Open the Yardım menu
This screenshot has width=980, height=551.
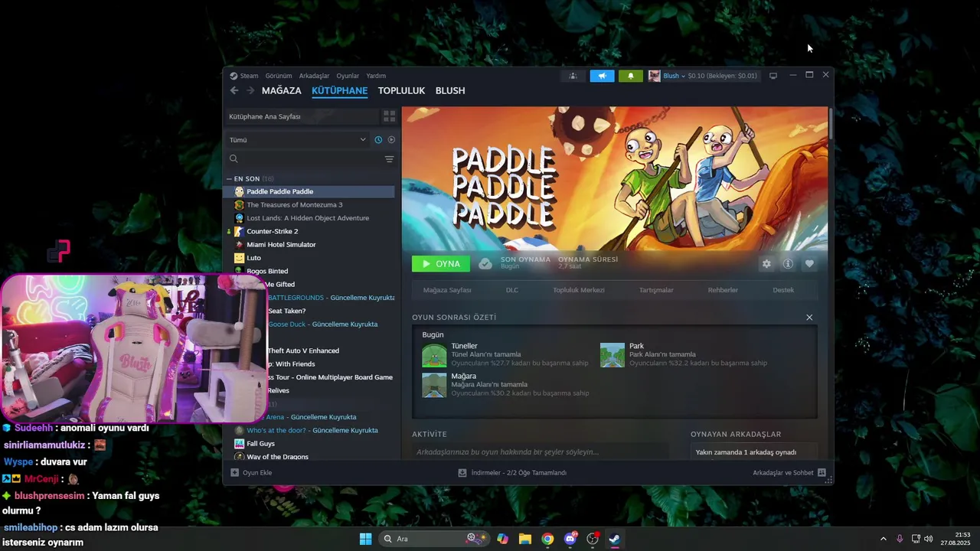[x=376, y=76]
